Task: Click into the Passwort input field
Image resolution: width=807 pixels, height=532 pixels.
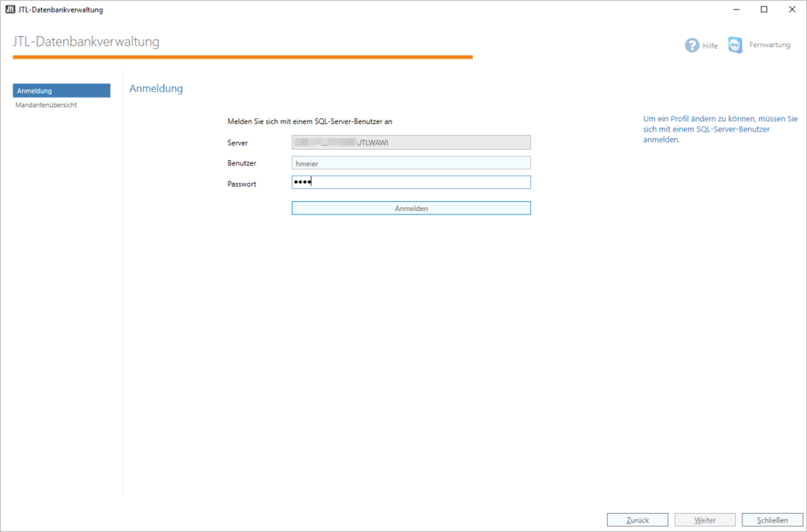Action: [411, 183]
